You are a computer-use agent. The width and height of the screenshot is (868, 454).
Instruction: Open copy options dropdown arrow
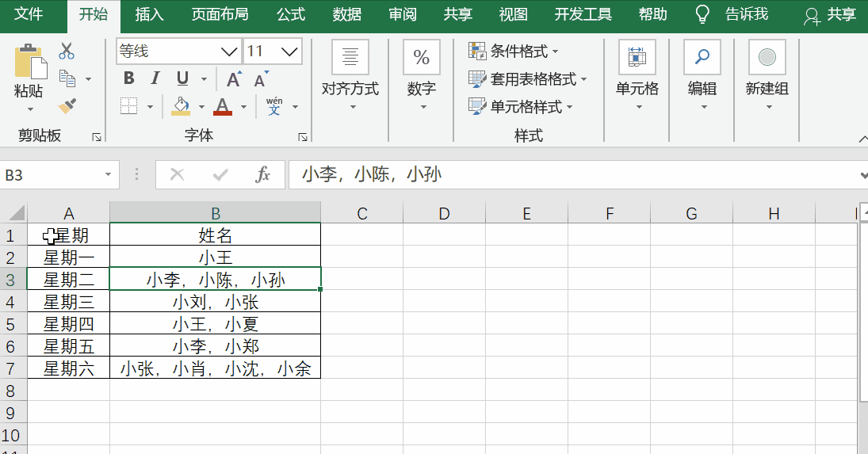point(88,79)
